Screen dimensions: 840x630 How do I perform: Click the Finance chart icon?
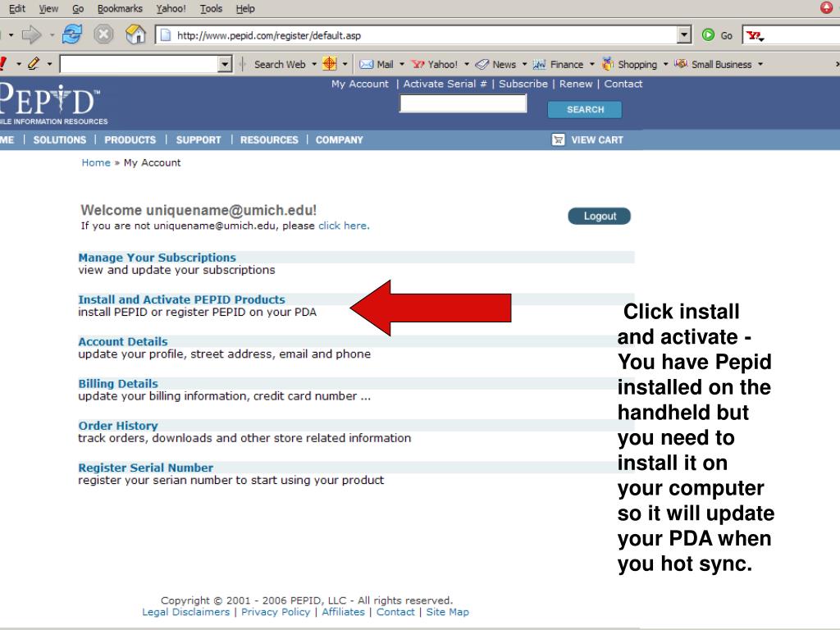(540, 64)
